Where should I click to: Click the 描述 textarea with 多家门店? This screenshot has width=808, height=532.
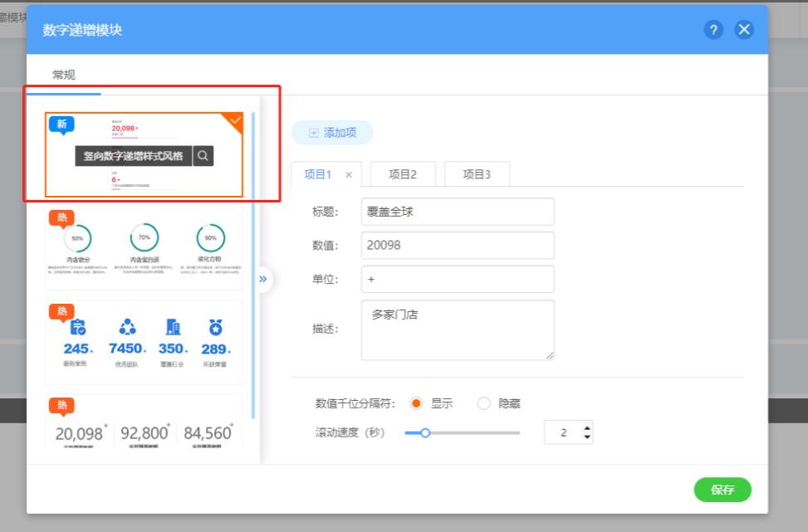pos(458,330)
